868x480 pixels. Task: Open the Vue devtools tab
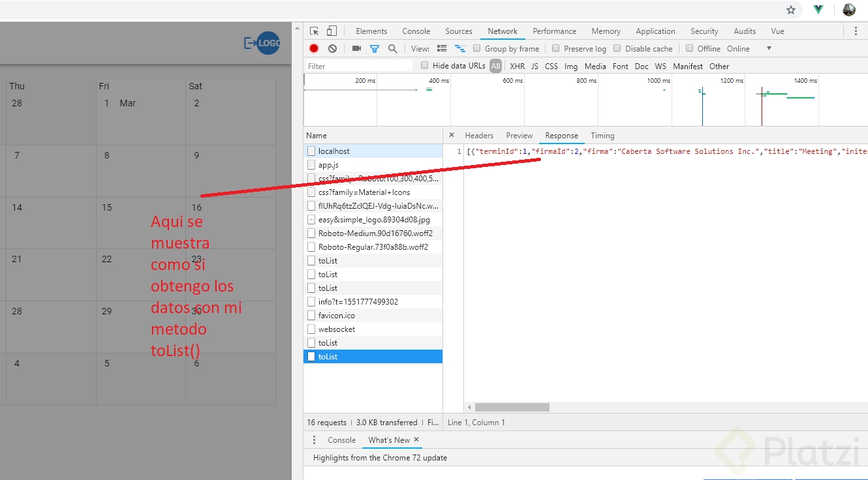[778, 31]
